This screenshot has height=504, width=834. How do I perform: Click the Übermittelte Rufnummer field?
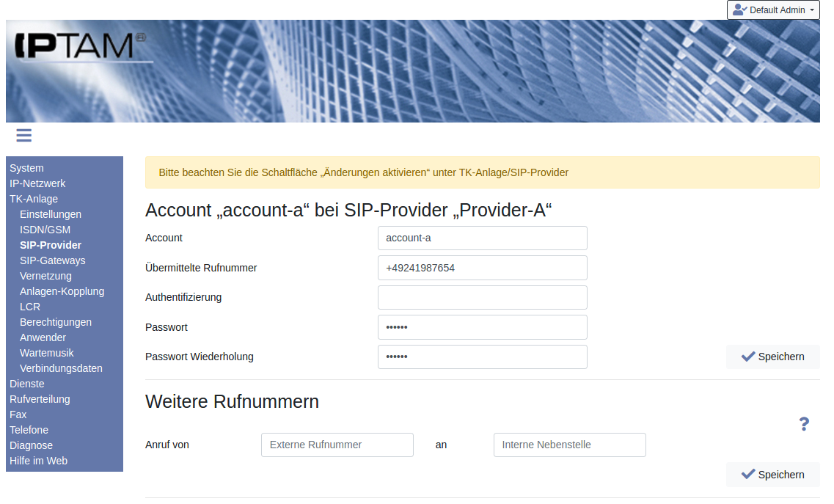click(482, 268)
